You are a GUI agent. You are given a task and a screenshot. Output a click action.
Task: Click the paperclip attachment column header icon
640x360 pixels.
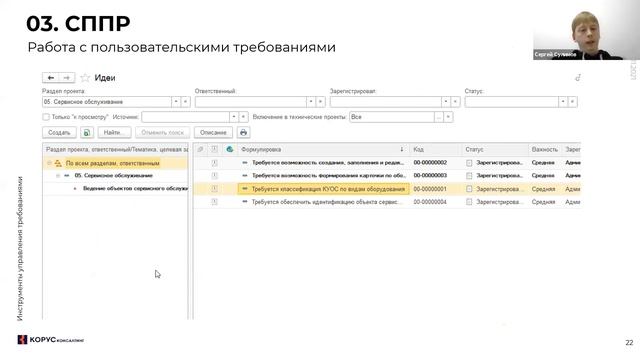click(200, 149)
